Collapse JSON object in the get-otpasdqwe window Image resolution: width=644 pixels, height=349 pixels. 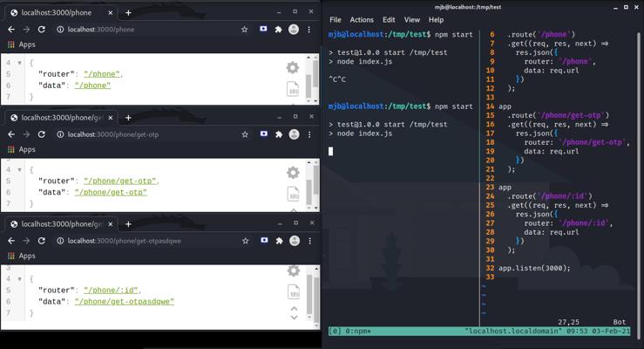tap(20, 279)
